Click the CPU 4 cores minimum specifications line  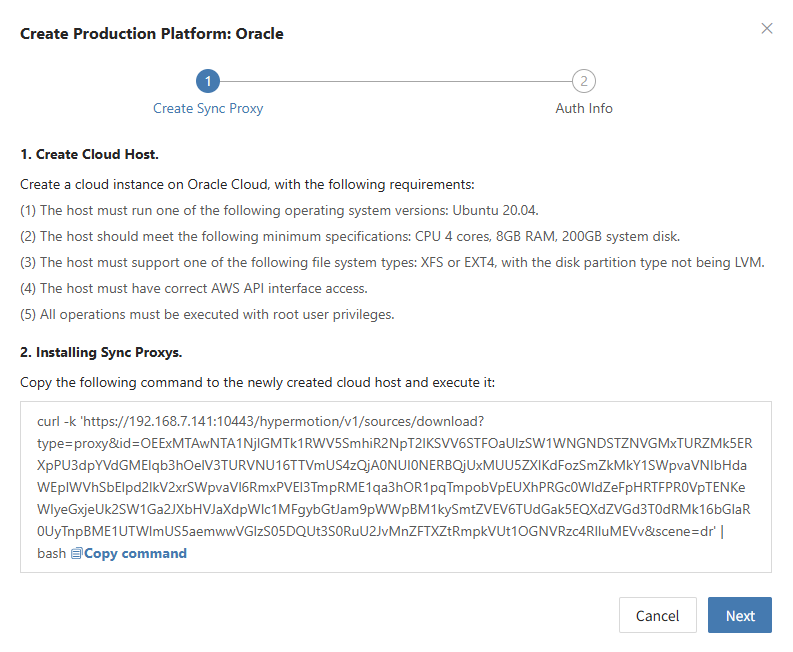(x=350, y=237)
